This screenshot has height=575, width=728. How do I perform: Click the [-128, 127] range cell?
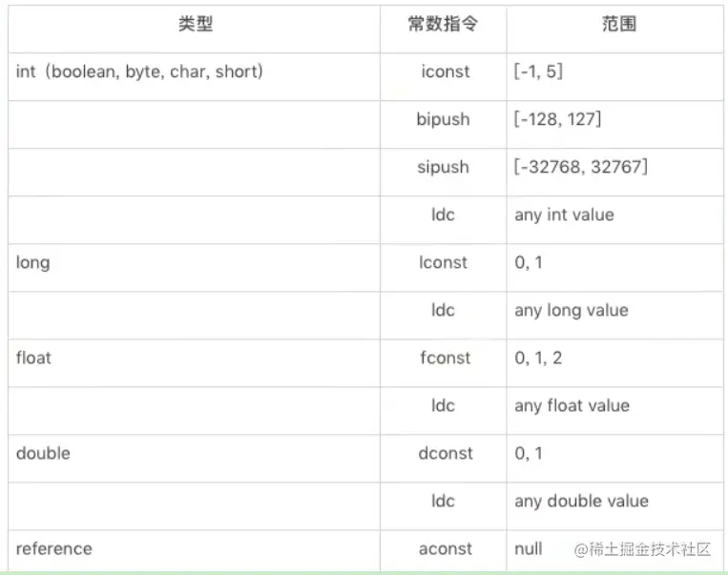pos(558,119)
